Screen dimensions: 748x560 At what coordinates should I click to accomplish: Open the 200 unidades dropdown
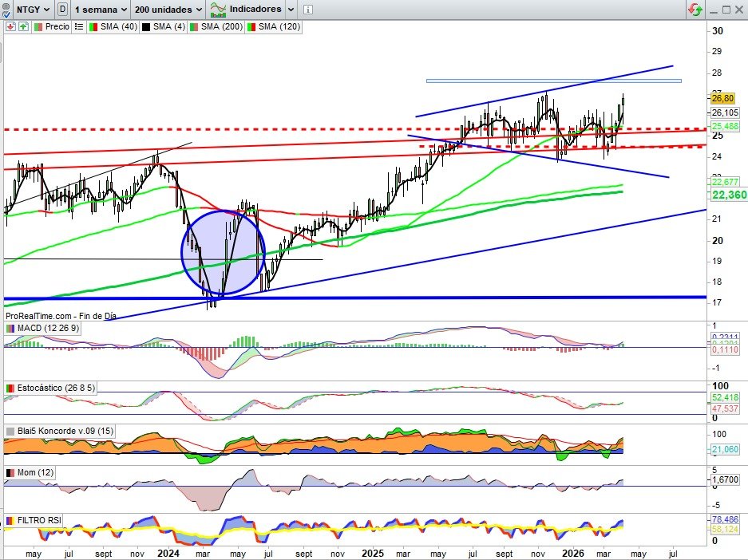(168, 9)
